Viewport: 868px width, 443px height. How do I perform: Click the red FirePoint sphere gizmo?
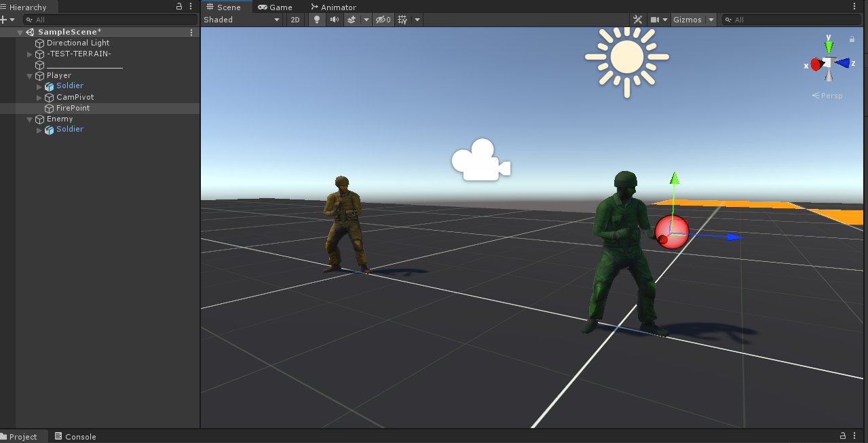672,232
